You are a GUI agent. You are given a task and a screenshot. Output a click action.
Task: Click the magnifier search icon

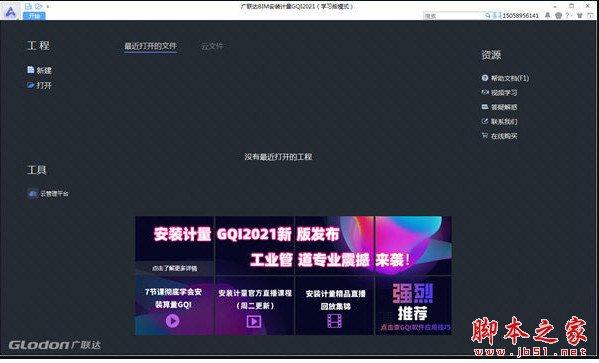point(488,16)
